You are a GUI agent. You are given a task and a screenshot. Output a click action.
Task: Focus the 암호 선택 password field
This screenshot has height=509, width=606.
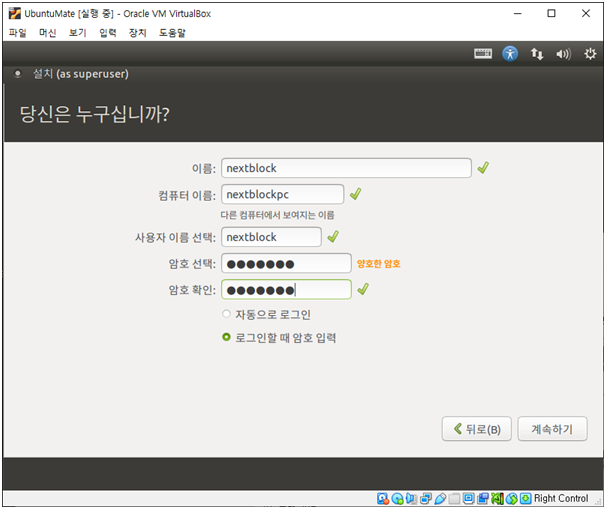(x=286, y=264)
